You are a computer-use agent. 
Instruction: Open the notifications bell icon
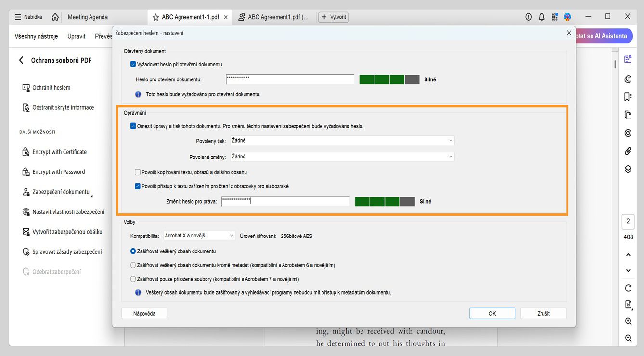click(x=541, y=17)
